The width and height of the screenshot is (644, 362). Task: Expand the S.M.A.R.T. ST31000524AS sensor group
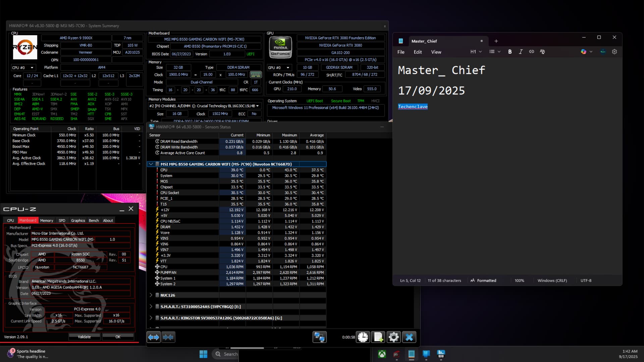tap(151, 307)
